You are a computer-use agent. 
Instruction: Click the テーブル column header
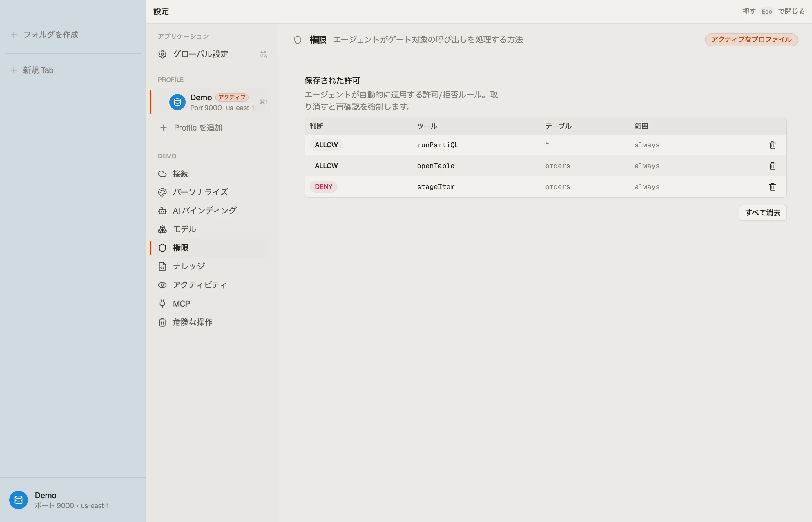click(558, 126)
